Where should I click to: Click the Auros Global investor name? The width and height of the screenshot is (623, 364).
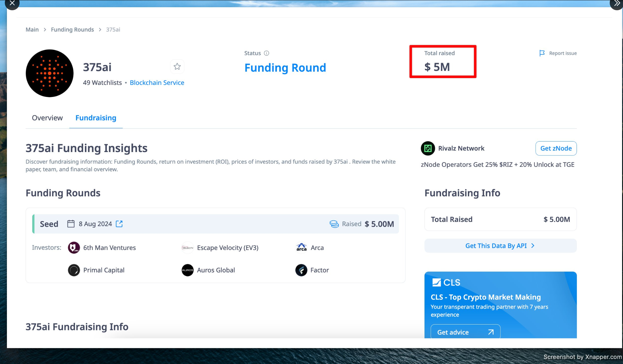coord(216,270)
